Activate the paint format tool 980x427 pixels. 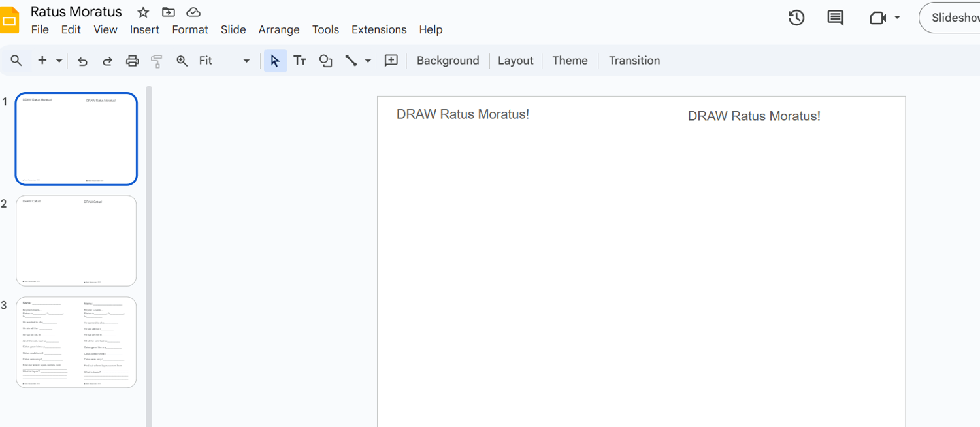[157, 61]
